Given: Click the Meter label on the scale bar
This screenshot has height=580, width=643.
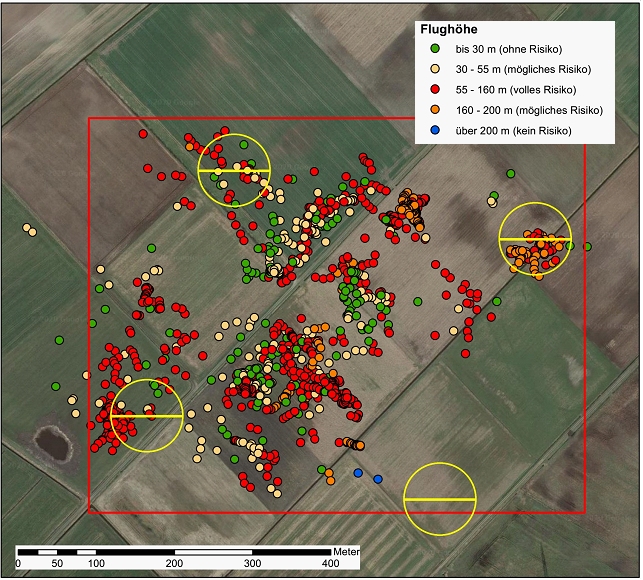Looking at the screenshot, I should point(346,552).
